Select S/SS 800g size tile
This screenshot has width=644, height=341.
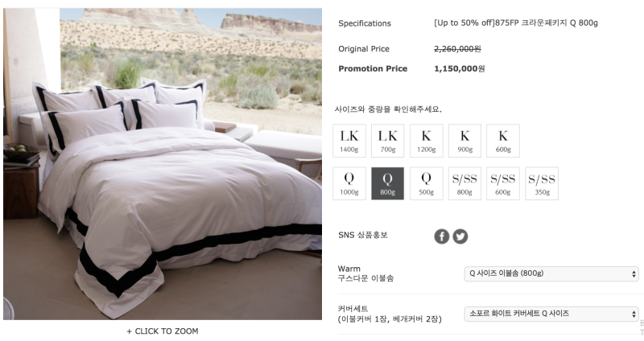[x=464, y=183]
